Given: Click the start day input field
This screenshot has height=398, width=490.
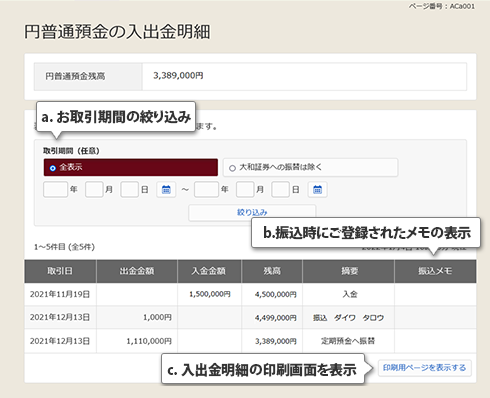Looking at the screenshot, I should coord(129,190).
